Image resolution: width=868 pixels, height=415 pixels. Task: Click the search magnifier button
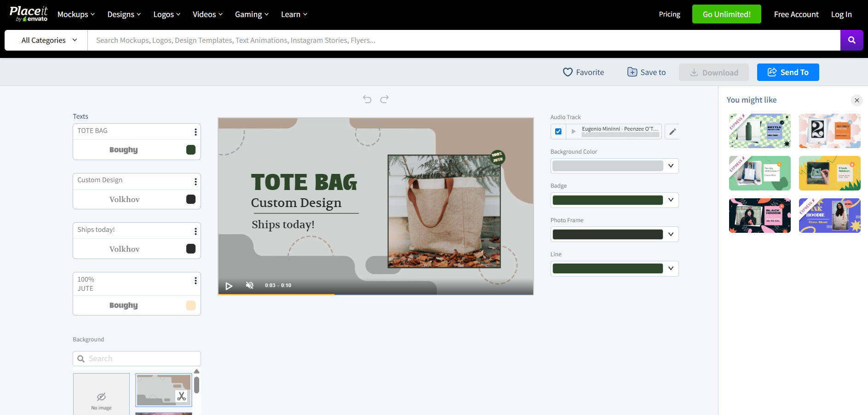click(852, 40)
